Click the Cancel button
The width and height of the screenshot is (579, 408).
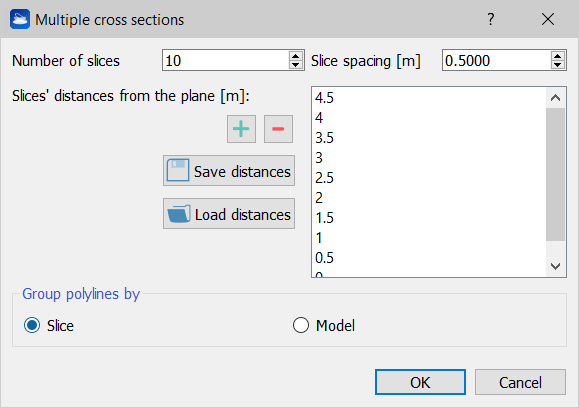tap(520, 382)
